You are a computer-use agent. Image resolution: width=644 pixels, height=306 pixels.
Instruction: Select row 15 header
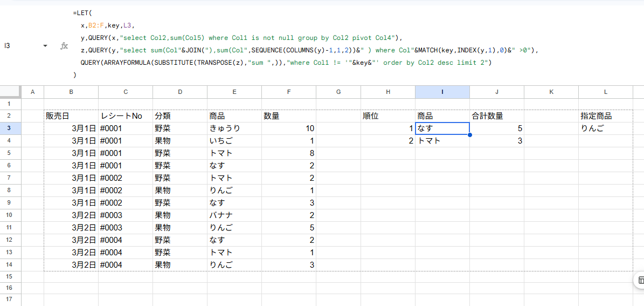click(10, 277)
